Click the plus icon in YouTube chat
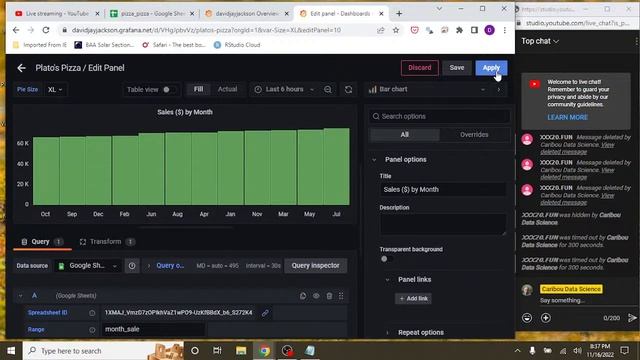The width and height of the screenshot is (640, 360). click(x=546, y=318)
